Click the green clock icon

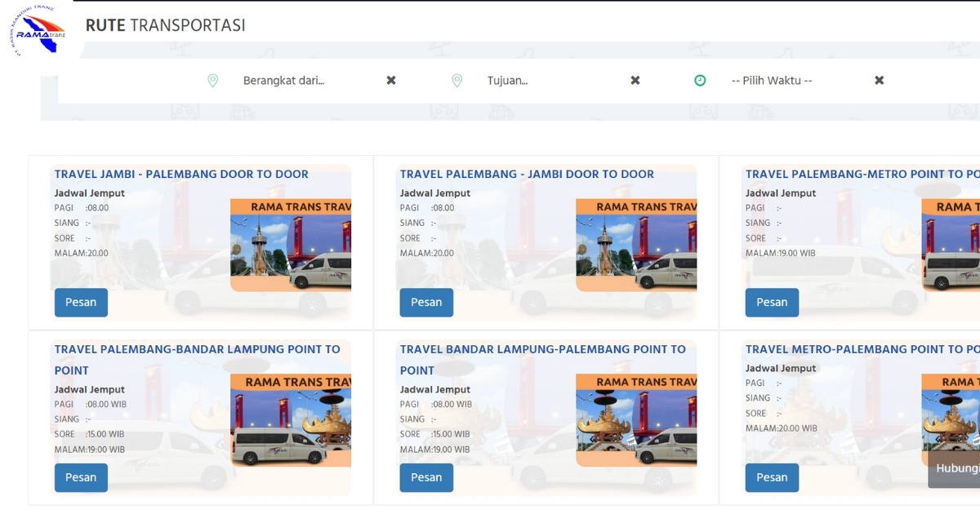[x=700, y=81]
